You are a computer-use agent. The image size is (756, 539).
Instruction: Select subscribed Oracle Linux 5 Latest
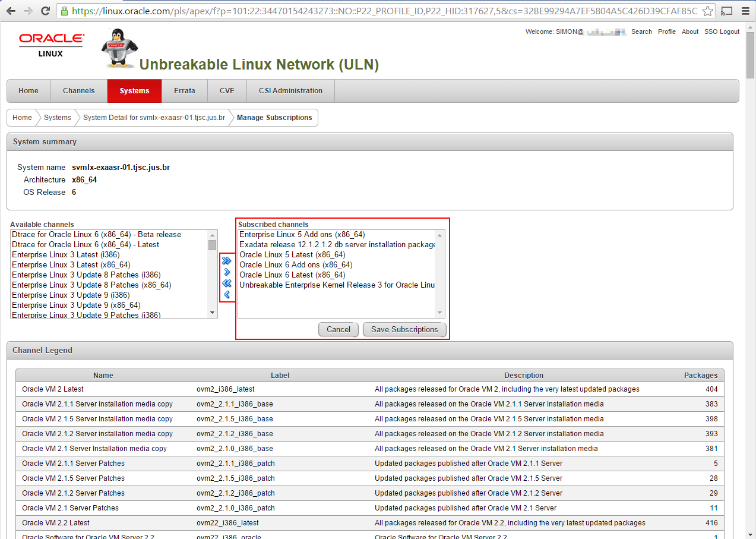click(x=337, y=255)
